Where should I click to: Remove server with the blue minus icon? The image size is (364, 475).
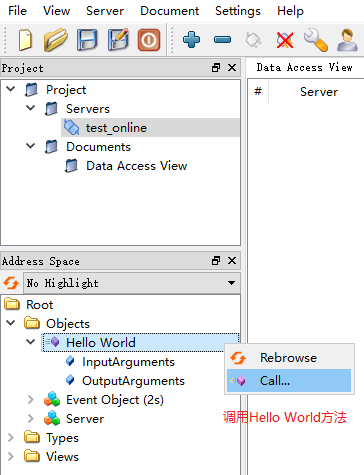pos(222,40)
